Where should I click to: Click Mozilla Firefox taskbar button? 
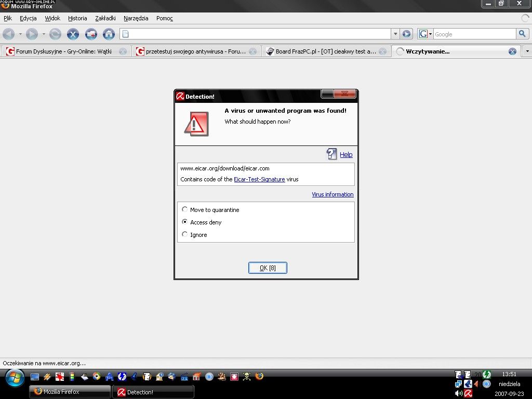(70, 392)
